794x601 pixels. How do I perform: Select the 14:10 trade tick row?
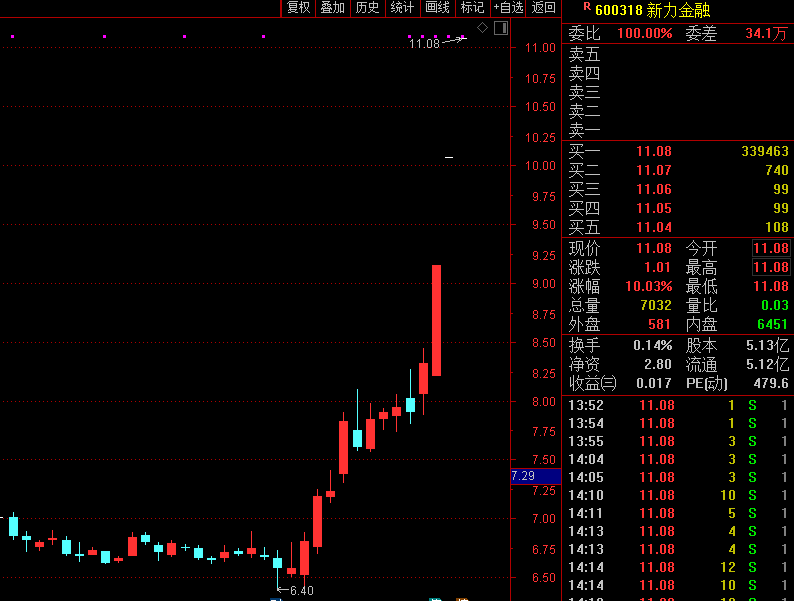pyautogui.click(x=678, y=496)
